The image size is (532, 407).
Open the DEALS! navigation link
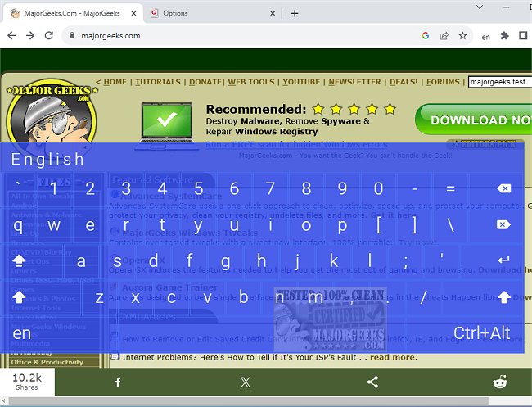404,82
